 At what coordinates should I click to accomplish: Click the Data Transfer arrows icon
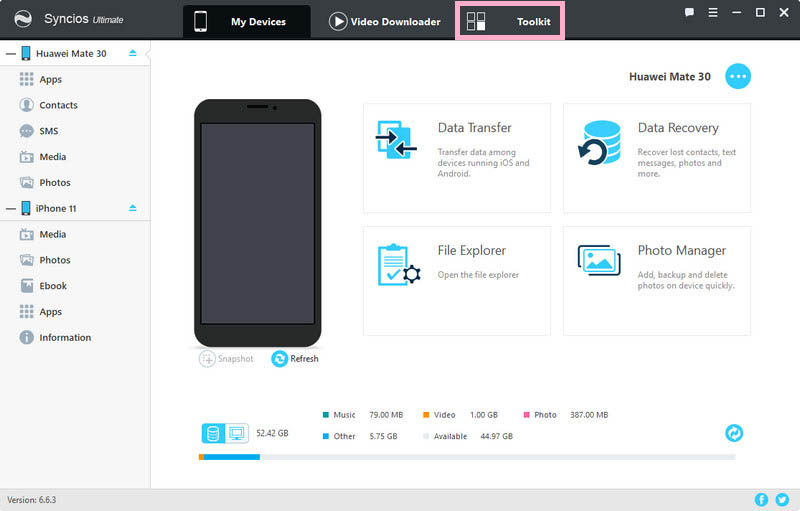pyautogui.click(x=396, y=140)
